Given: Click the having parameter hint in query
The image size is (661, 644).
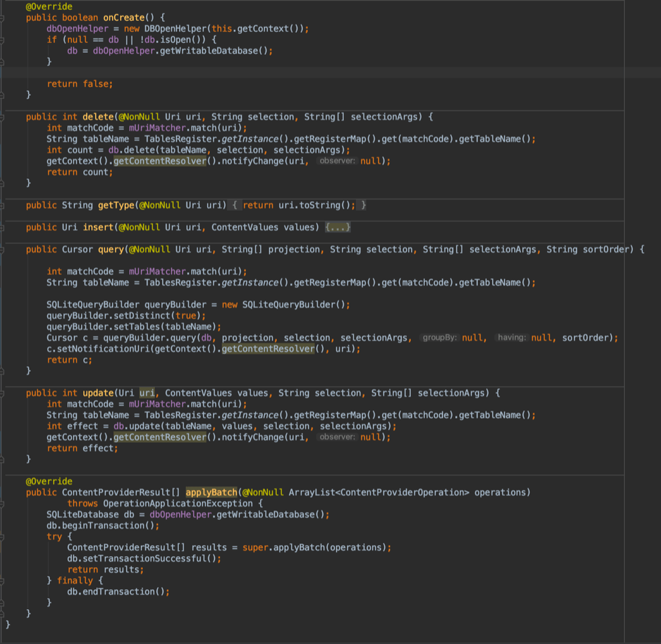Looking at the screenshot, I should [512, 338].
